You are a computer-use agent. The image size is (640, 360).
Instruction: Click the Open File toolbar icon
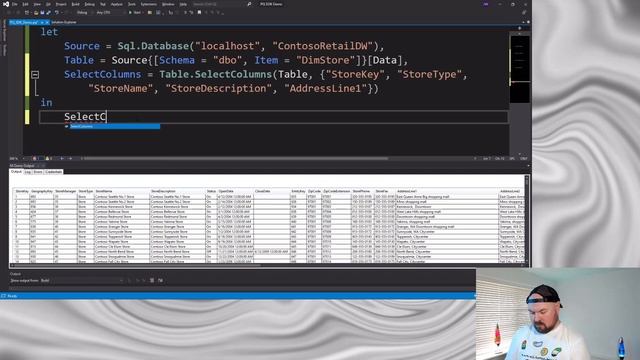click(36, 13)
